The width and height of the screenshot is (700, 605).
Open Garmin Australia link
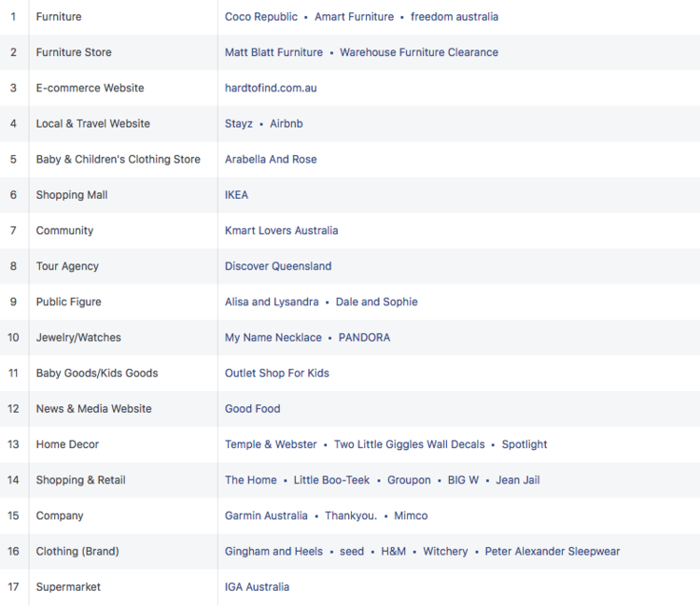coord(266,515)
